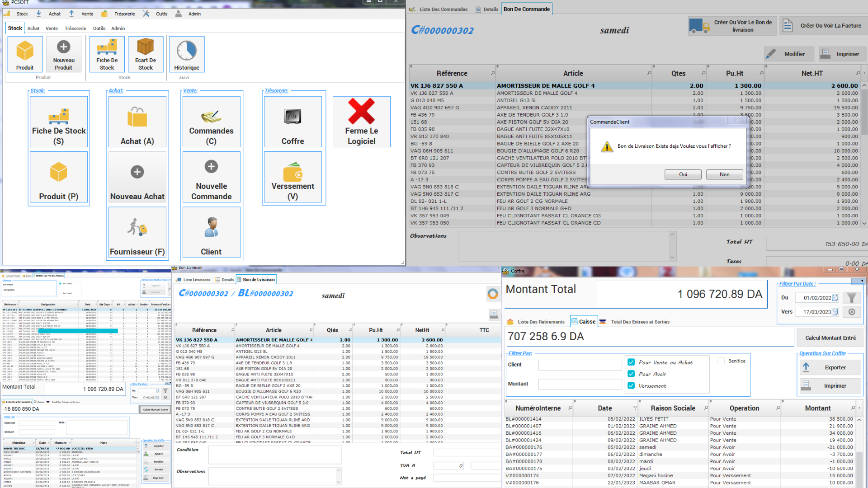Expand the Article column search dropdown
Screen dimensions: 868x488
[649, 73]
